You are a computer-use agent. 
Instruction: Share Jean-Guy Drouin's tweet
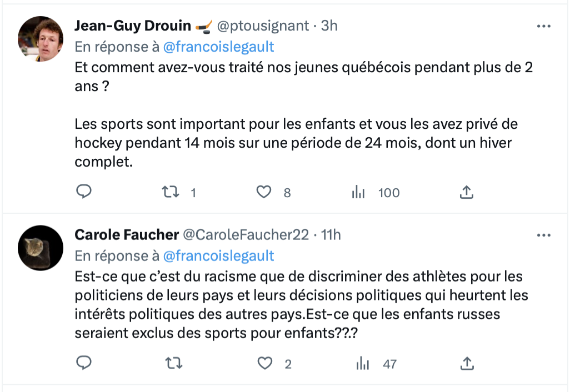tap(467, 192)
